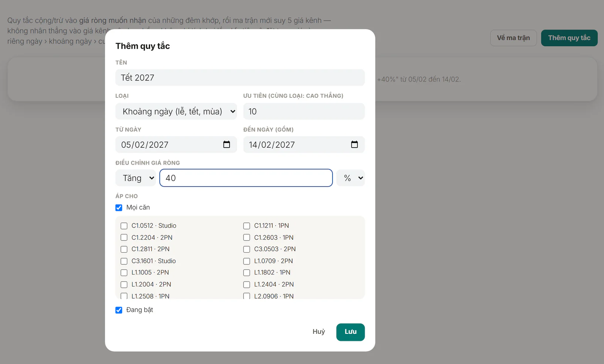Viewport: 604px width, 364px height.
Task: Open the % unit dropdown
Action: (351, 178)
